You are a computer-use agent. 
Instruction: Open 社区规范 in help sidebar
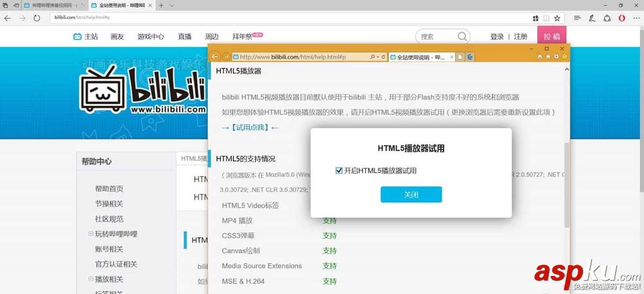point(109,219)
